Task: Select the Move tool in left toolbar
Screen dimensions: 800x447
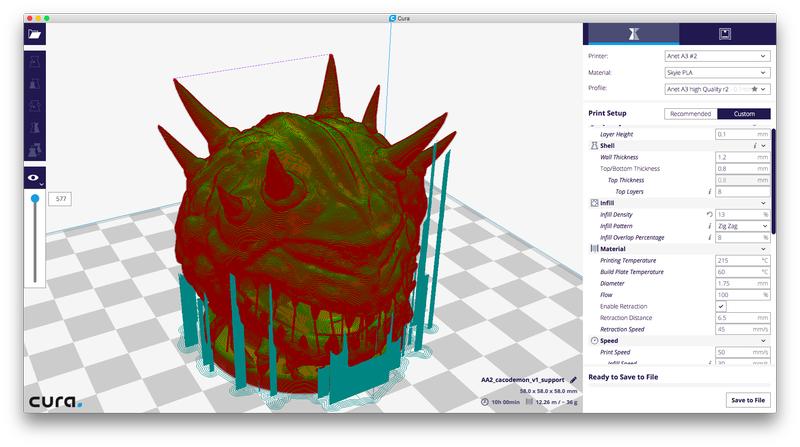Action: [36, 63]
